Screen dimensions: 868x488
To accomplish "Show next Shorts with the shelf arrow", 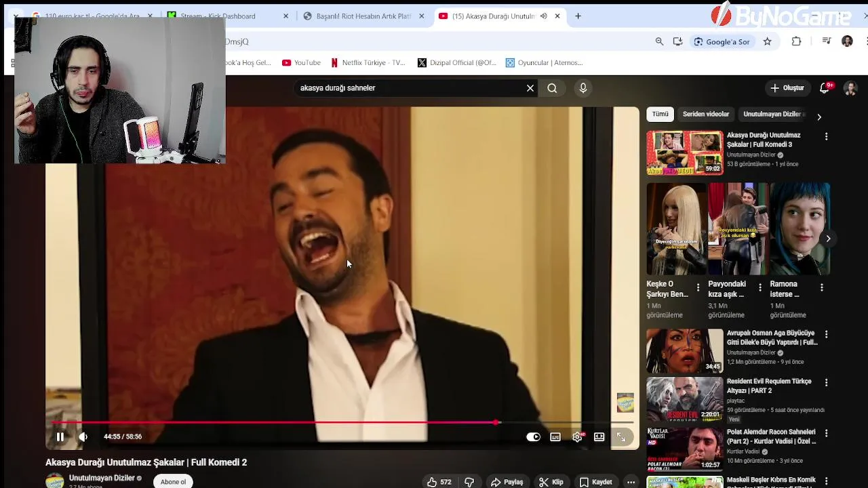I will click(x=828, y=239).
